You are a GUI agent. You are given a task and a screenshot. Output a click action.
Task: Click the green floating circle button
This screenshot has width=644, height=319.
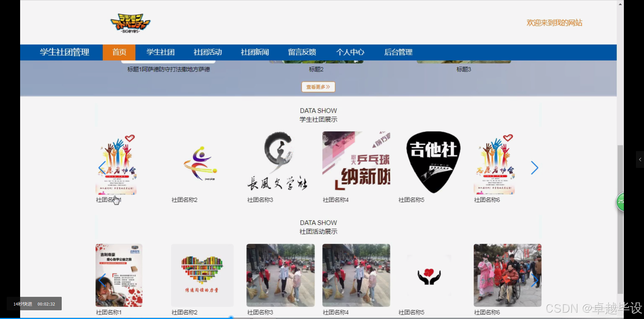point(621,202)
